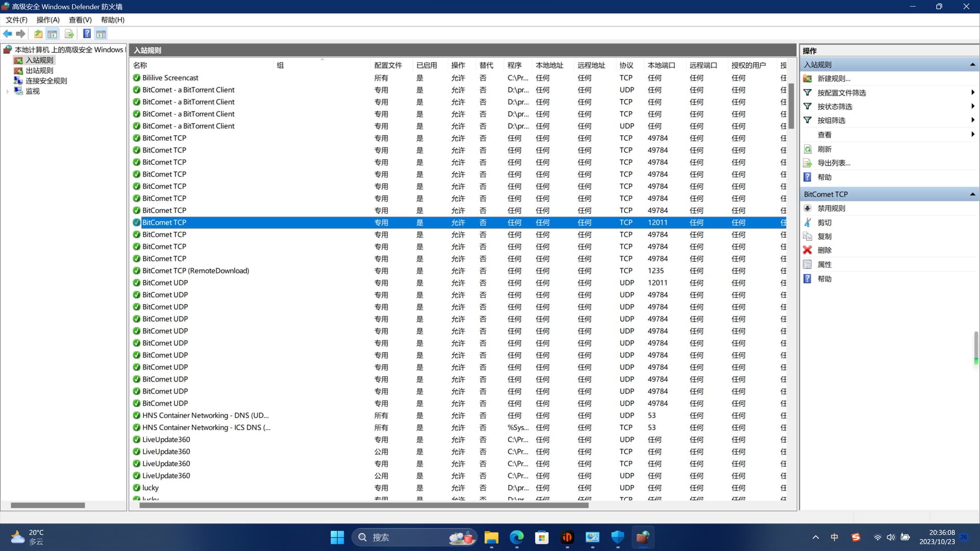Expand the 查看 submenu arrow
Image resolution: width=980 pixels, height=551 pixels.
[x=973, y=134]
